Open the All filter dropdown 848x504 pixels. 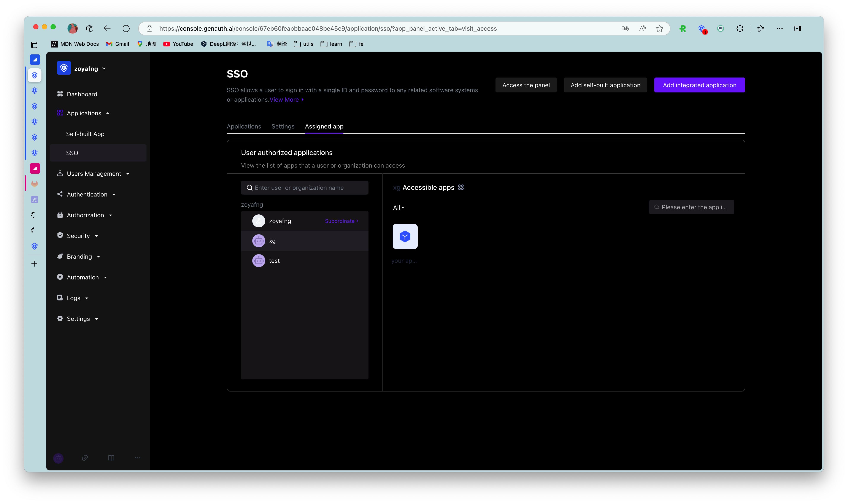(x=399, y=208)
